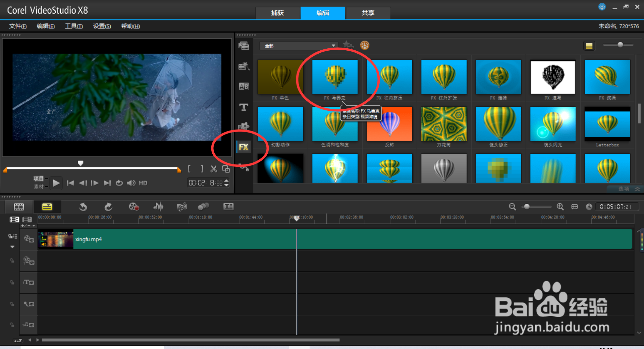The image size is (644, 349).
Task: Toggle ripple editing lock on title track
Action: pos(12,282)
